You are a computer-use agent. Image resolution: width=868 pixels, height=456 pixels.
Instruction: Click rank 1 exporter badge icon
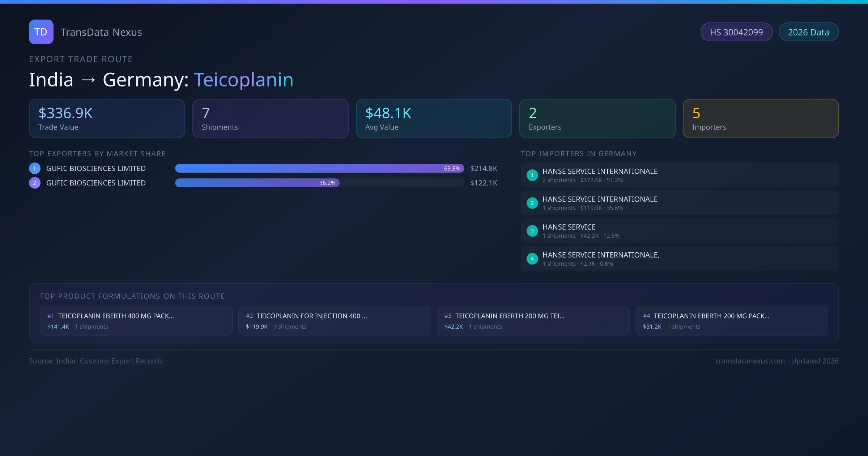coord(35,168)
